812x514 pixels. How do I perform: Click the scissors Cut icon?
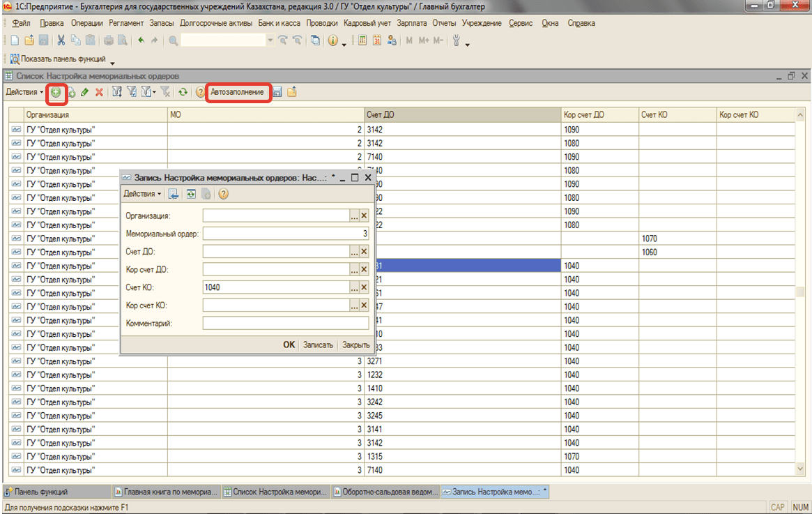click(x=61, y=41)
